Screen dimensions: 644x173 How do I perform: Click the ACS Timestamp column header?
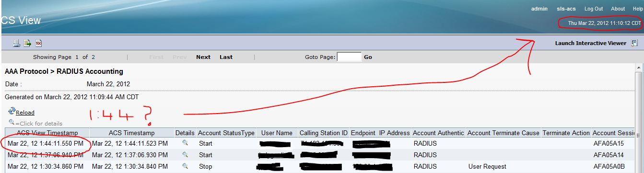[x=131, y=133]
